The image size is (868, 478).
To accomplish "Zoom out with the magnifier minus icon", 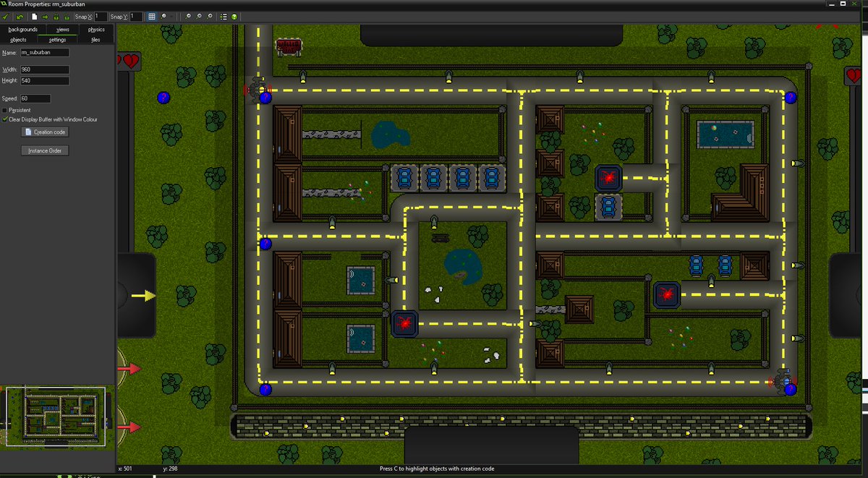I will click(189, 16).
